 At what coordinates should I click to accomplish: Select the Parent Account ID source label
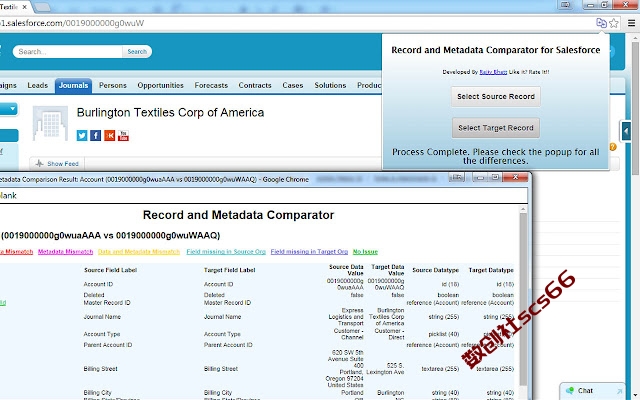108,345
